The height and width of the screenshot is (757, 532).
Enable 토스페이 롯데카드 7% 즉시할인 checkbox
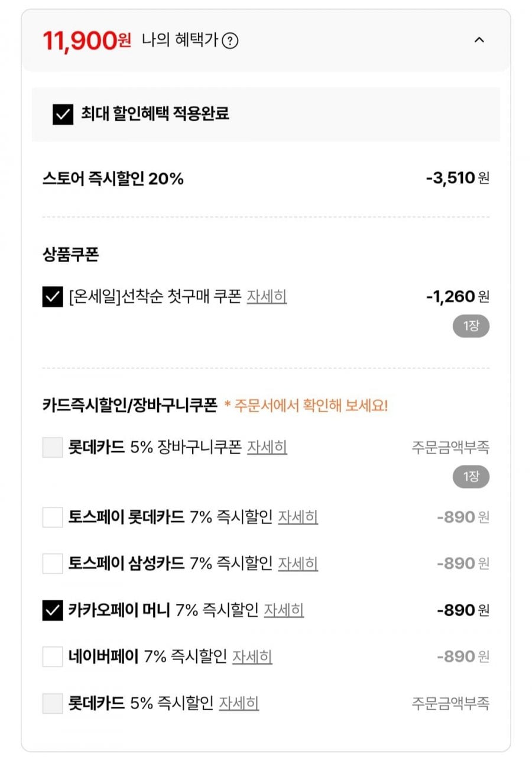click(53, 517)
